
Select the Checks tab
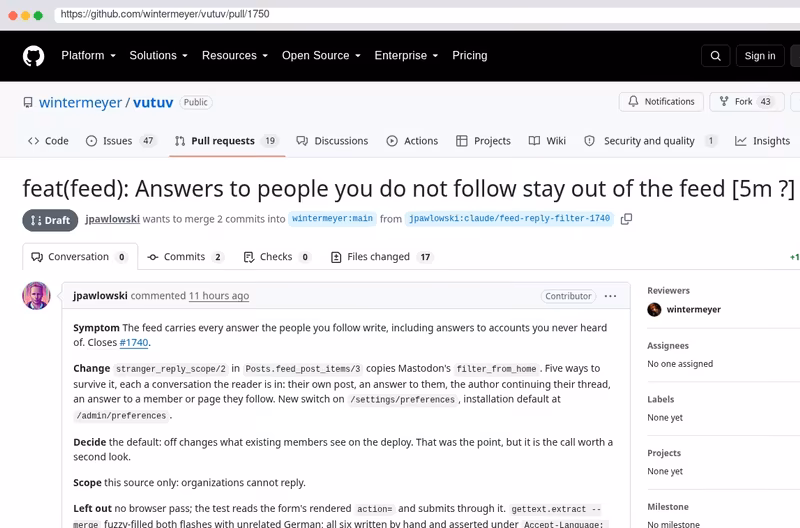(278, 257)
